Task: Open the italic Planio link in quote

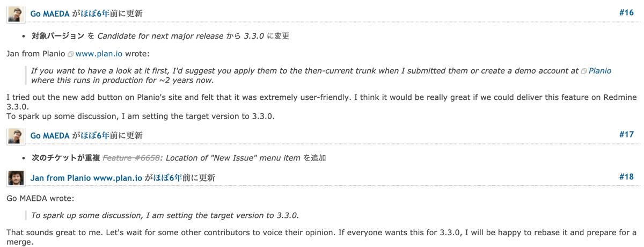Action: pos(600,71)
